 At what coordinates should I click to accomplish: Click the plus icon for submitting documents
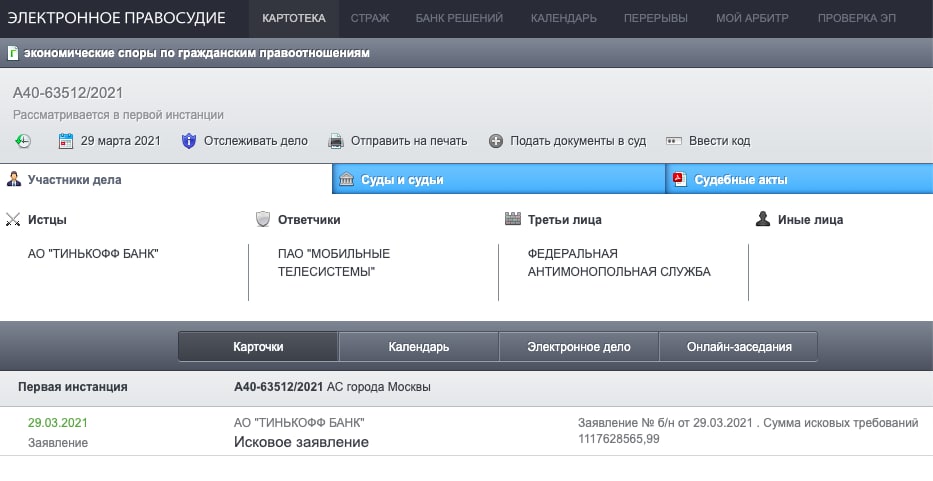click(x=496, y=141)
